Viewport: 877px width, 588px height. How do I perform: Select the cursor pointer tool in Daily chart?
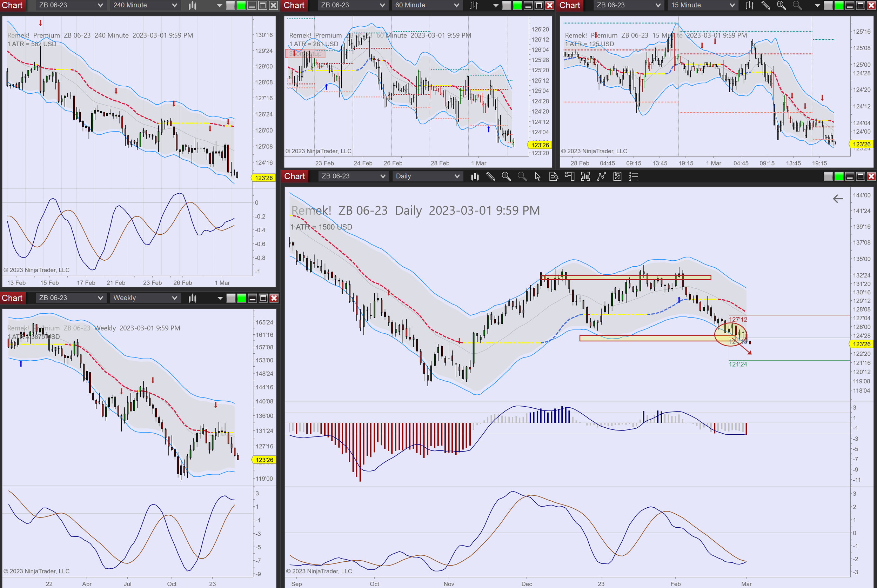538,176
